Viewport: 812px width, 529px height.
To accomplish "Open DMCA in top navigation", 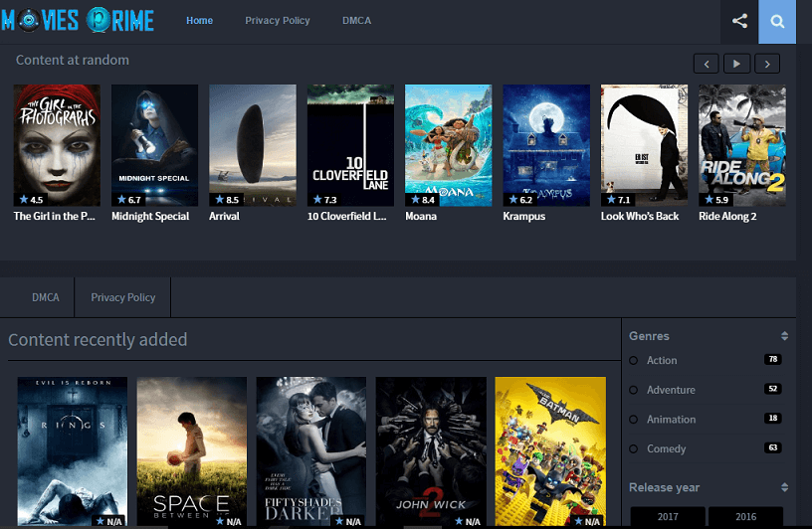I will pos(356,21).
